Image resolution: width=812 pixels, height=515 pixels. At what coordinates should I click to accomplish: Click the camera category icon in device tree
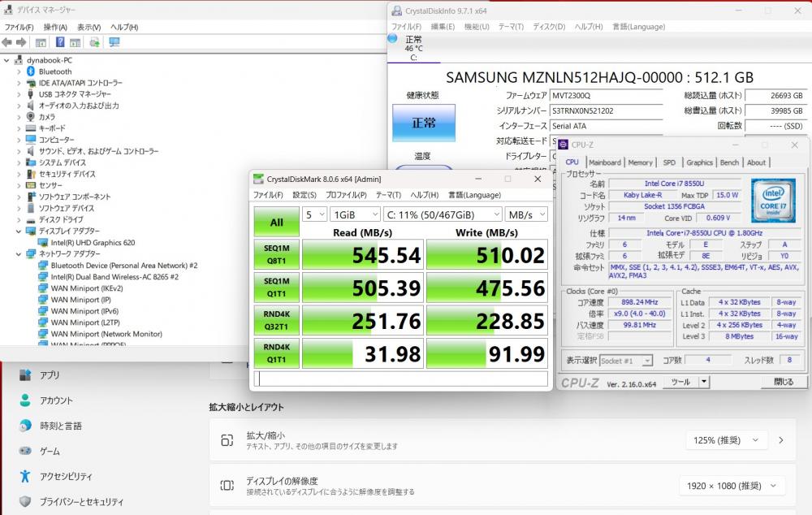pyautogui.click(x=31, y=117)
